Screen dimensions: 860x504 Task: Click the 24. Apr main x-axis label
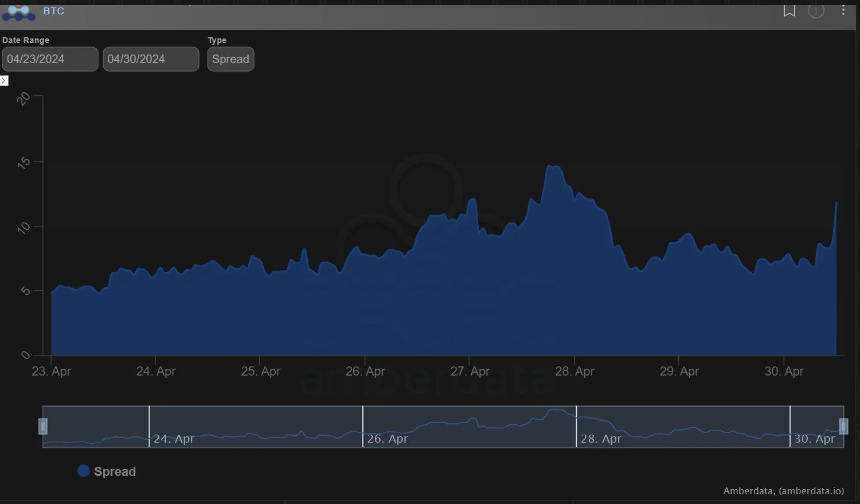(155, 371)
